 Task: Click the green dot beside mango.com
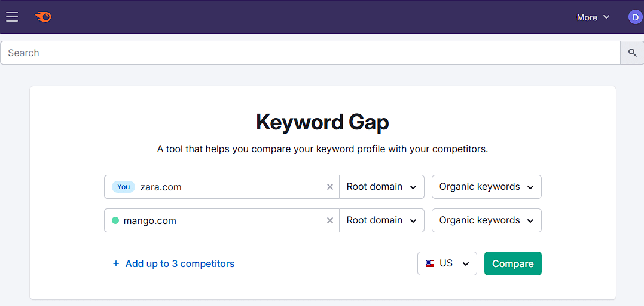pyautogui.click(x=115, y=220)
